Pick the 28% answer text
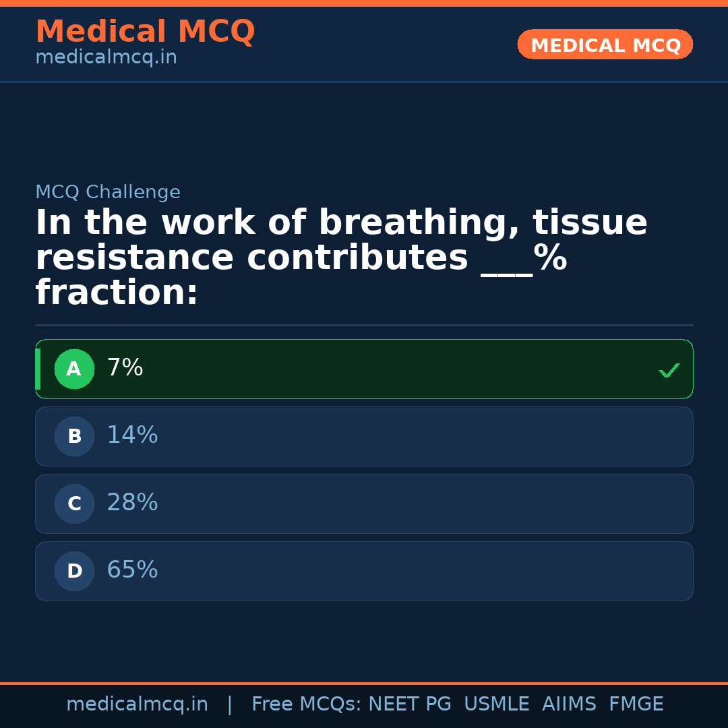The height and width of the screenshot is (728, 728). point(132,503)
